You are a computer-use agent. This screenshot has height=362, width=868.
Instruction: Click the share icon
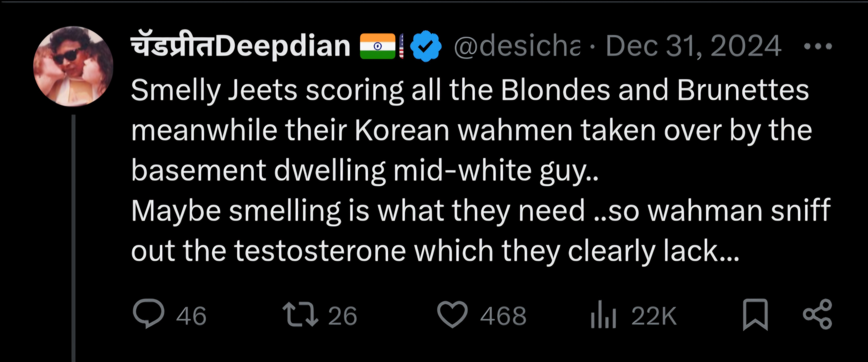(x=817, y=315)
